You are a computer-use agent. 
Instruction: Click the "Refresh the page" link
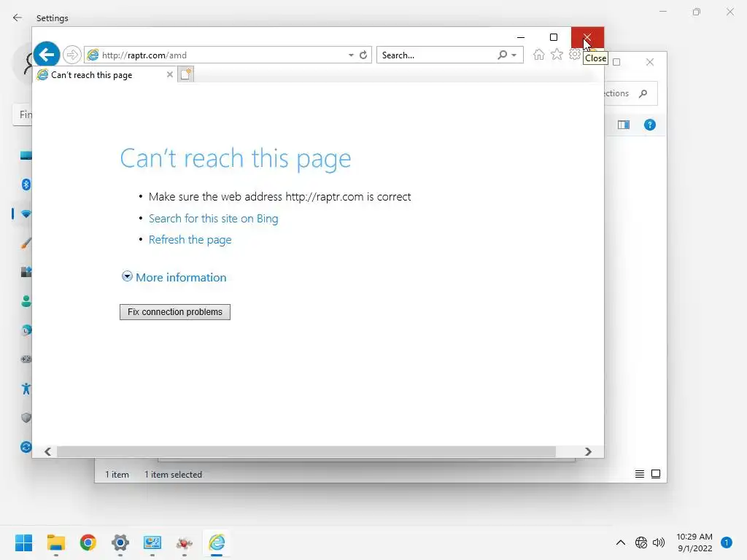coord(190,239)
